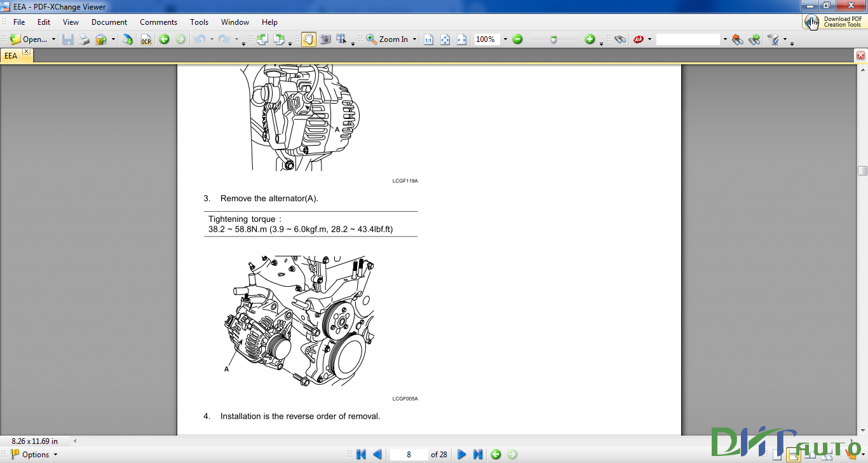
Task: Click the zoom slider handle
Action: [x=553, y=39]
